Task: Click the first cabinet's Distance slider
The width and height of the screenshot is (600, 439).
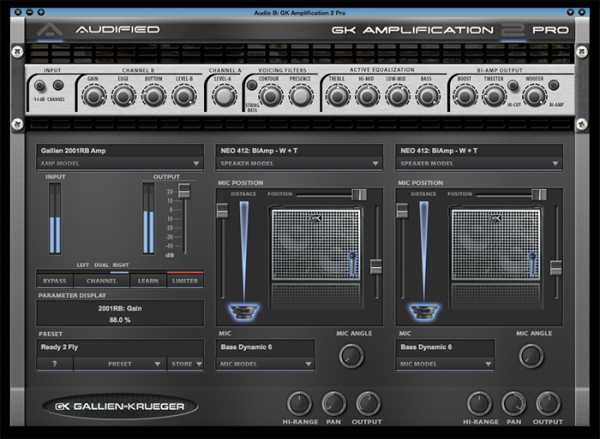Action: tap(222, 211)
